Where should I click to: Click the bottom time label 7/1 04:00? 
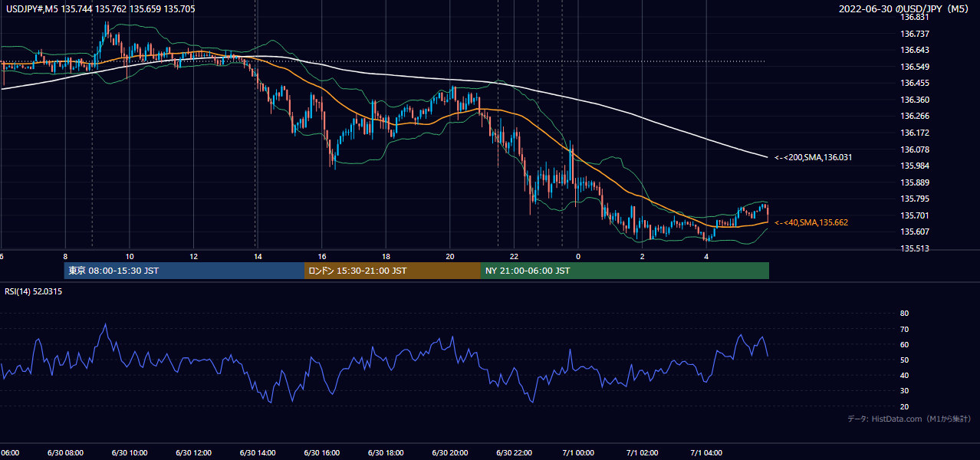[705, 453]
